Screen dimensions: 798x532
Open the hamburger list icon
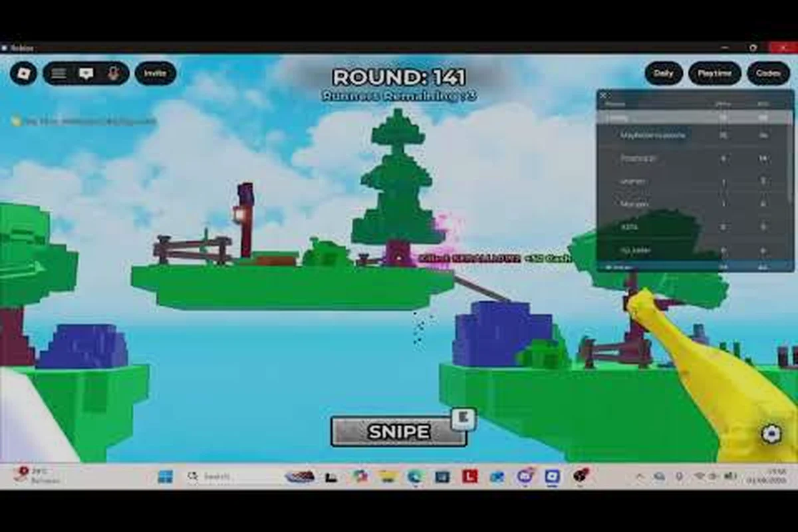[x=59, y=73]
